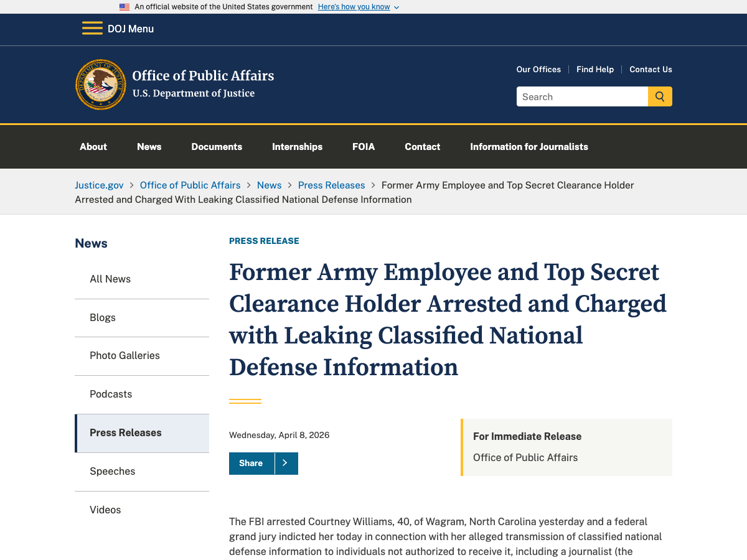Collapse the official website notice chevron

click(x=397, y=7)
